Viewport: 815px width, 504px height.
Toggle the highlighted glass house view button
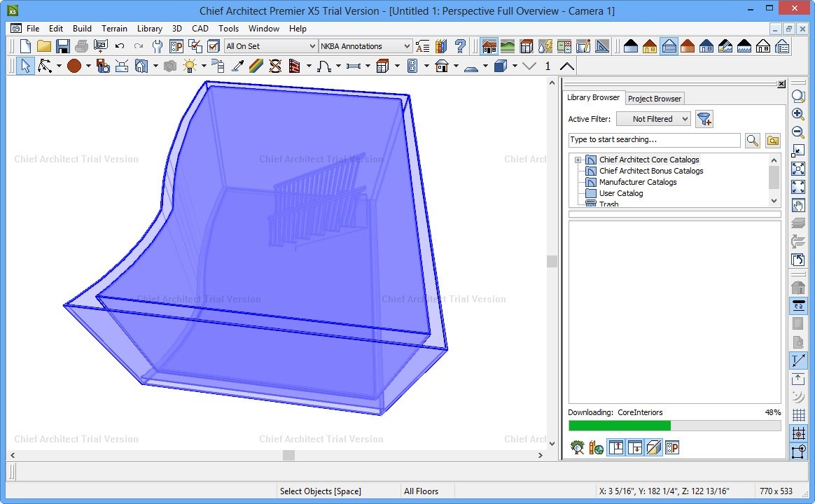pos(669,46)
